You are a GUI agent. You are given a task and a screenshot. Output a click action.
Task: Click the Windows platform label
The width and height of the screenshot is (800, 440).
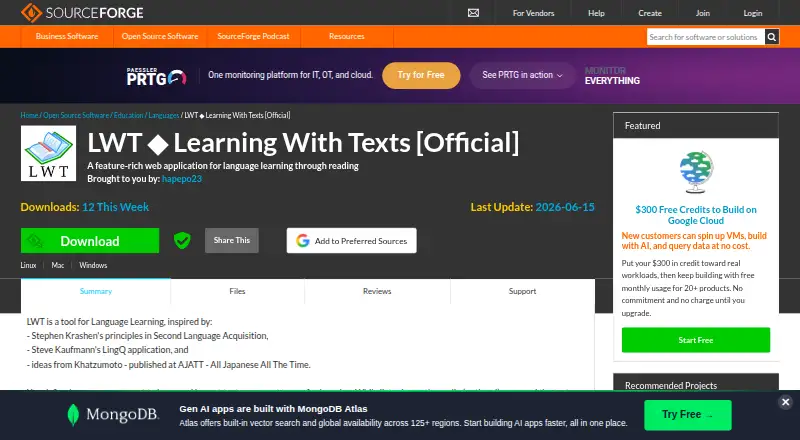click(93, 265)
